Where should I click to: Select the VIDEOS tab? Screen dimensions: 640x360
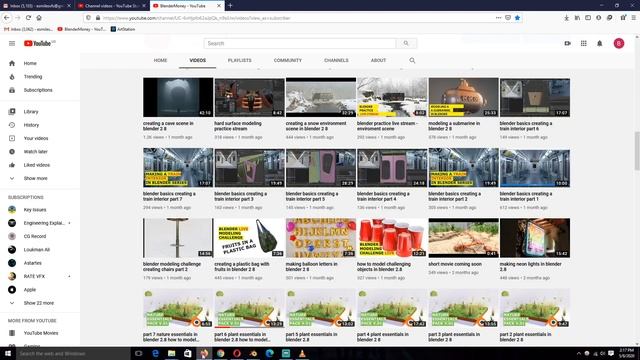[x=198, y=60]
